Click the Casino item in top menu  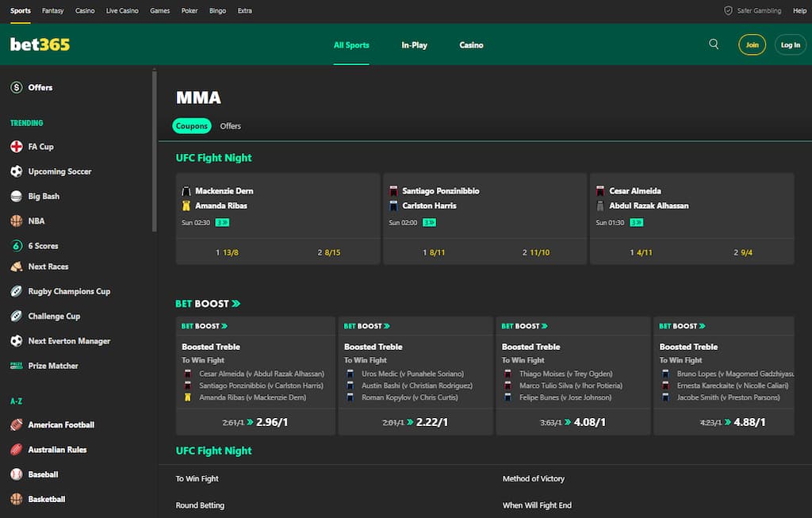click(85, 10)
